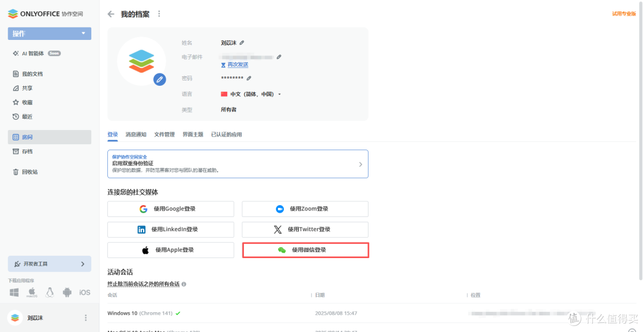Click the 位置 column header
This screenshot has width=644, height=332.
click(x=476, y=295)
